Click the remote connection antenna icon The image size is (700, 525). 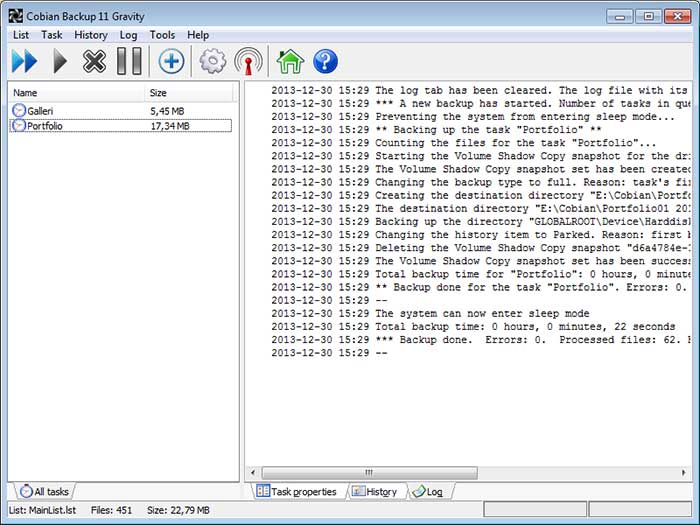pyautogui.click(x=248, y=61)
